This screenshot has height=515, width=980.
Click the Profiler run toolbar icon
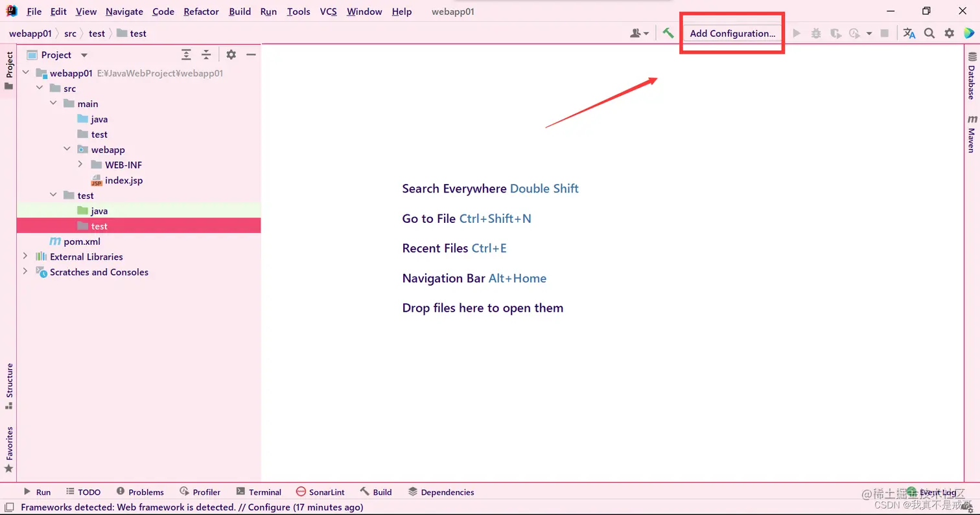[x=855, y=33]
